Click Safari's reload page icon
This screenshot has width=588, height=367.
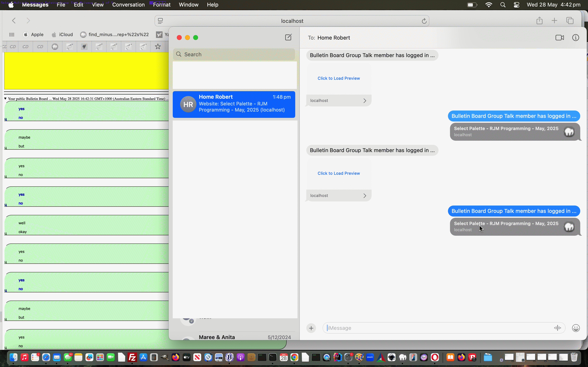click(424, 21)
